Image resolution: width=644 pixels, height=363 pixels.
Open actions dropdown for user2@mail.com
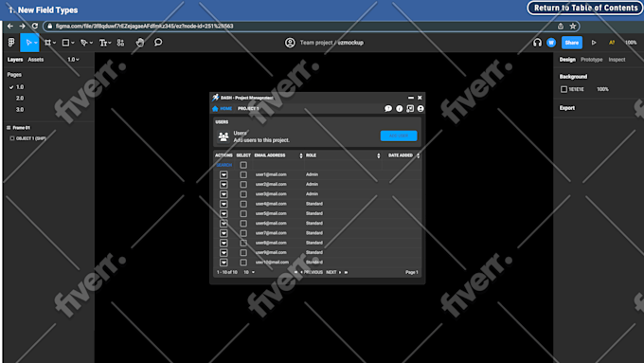pos(224,185)
